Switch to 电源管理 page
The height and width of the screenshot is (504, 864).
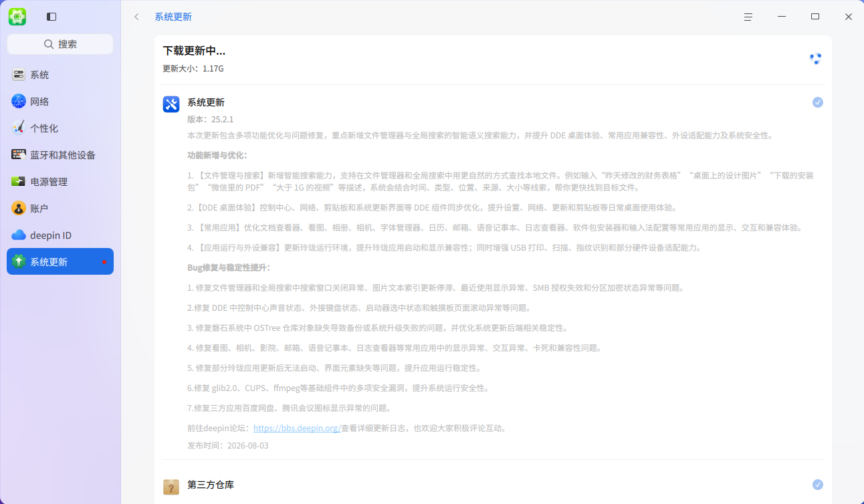click(60, 182)
